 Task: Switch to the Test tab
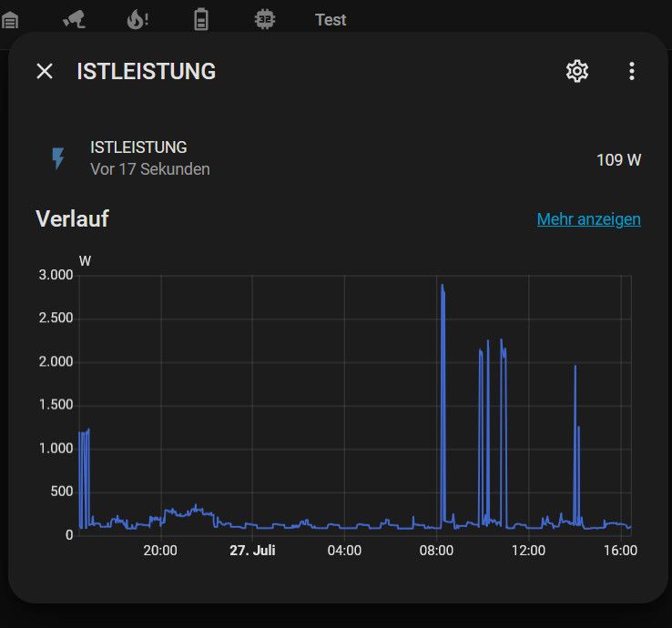pyautogui.click(x=331, y=20)
